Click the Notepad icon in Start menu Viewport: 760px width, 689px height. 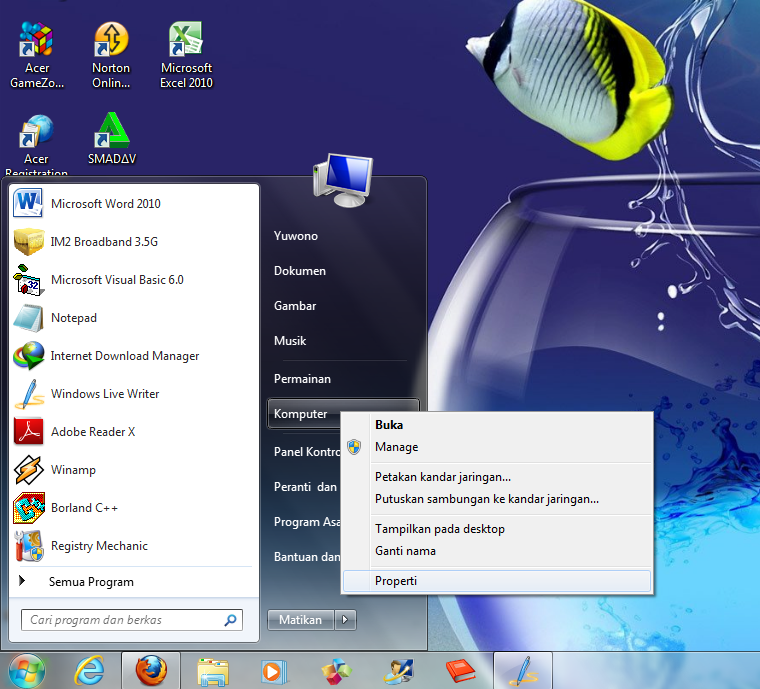(x=28, y=318)
